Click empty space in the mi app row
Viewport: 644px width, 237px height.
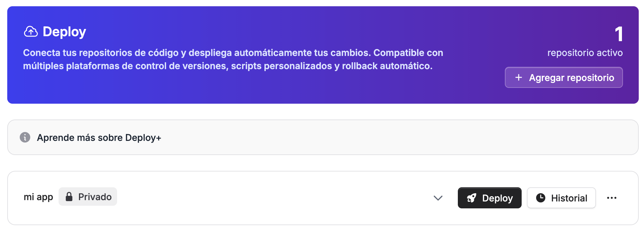[x=263, y=198]
